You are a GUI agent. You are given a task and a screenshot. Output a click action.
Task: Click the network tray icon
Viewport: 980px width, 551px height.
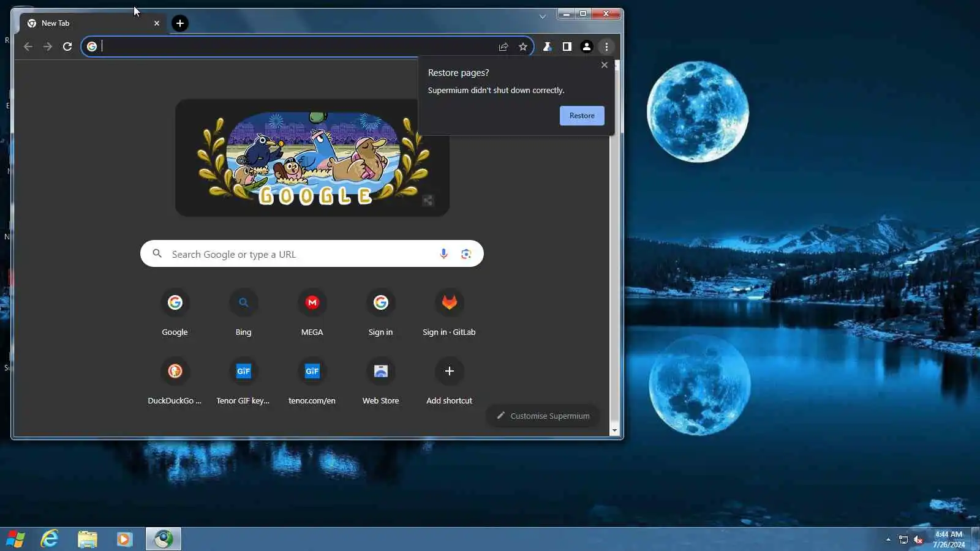(903, 539)
